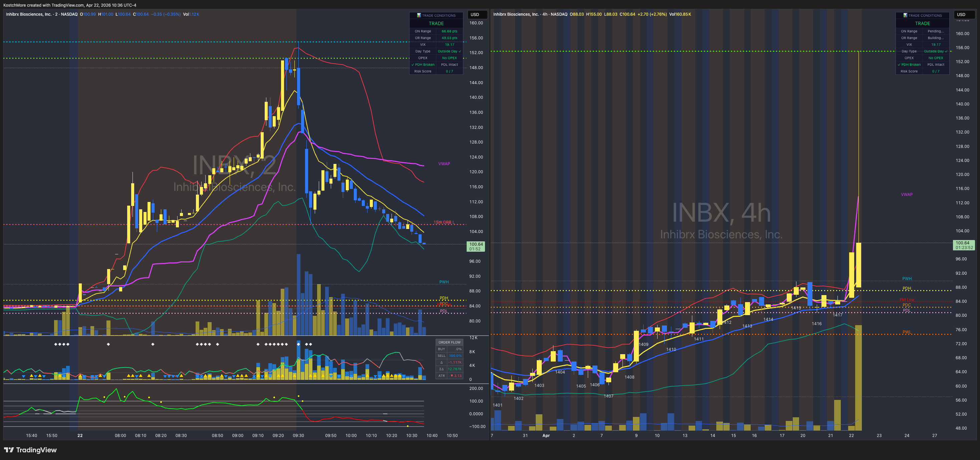Click the 4h chart title 'Inhibrx Biosciences, Inc. · 4h · NASDAQ'
This screenshot has width=980, height=460.
pos(530,14)
